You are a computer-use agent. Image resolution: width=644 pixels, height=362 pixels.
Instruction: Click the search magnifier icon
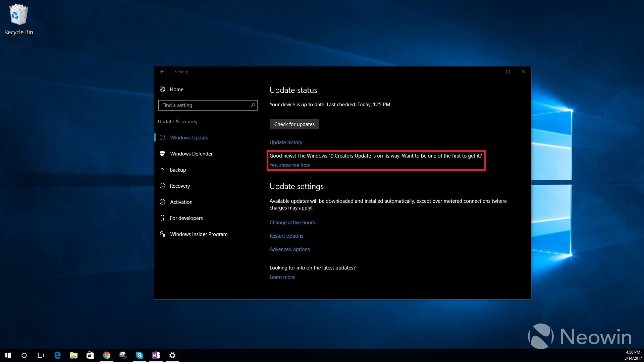pos(253,105)
